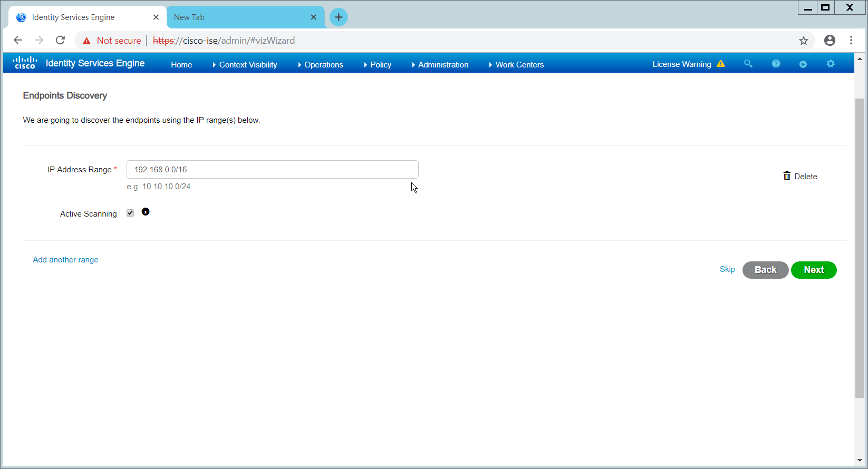Bookmark page with the star icon

pyautogui.click(x=803, y=41)
